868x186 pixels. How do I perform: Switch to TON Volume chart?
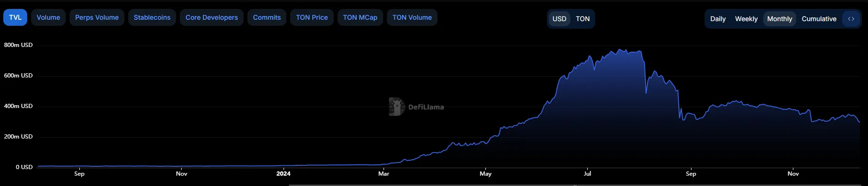(412, 17)
